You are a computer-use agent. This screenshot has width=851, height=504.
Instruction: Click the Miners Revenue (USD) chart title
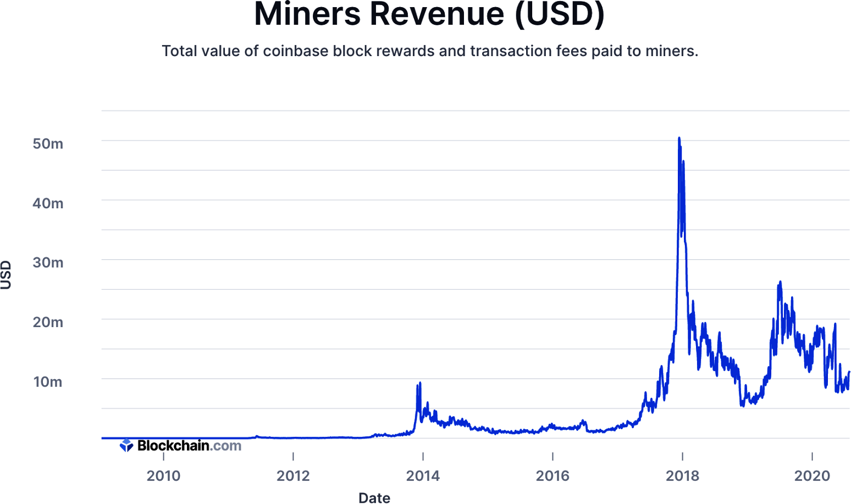click(x=429, y=14)
